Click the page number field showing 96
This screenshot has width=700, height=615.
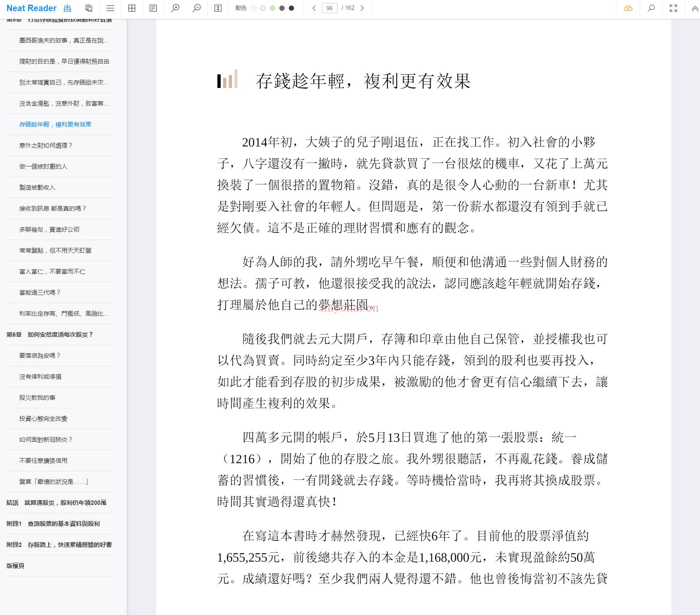click(329, 8)
